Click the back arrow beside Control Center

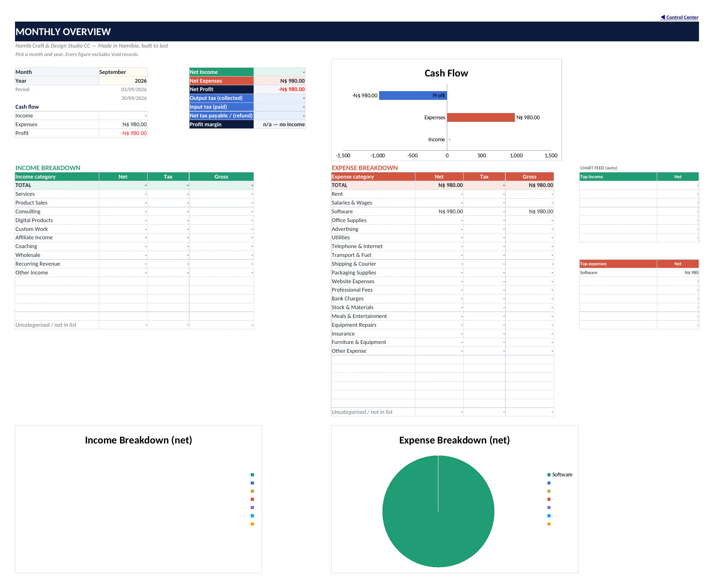tap(663, 17)
